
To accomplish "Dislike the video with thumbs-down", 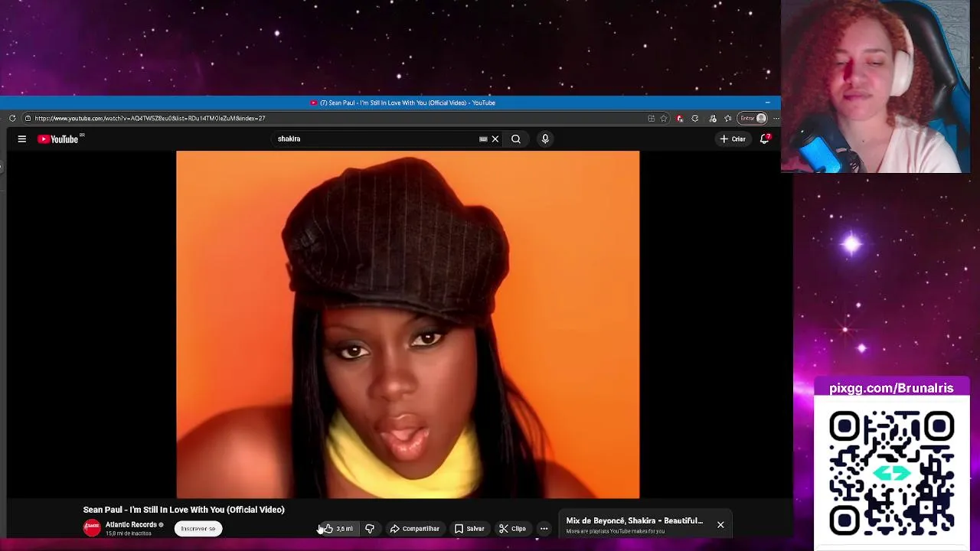I will tap(370, 528).
